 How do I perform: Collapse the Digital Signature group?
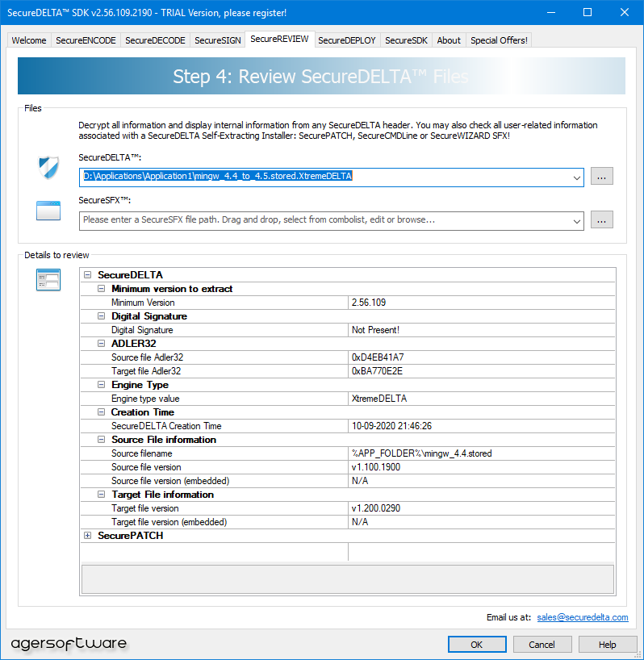[x=101, y=316]
